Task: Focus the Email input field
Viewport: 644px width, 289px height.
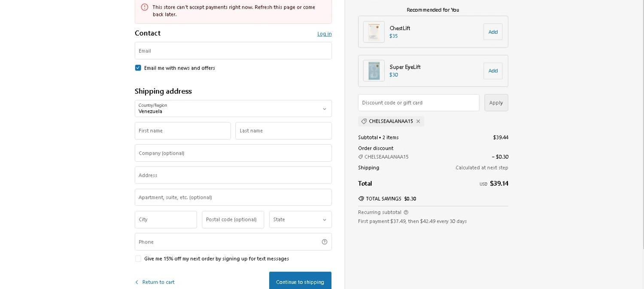Action: click(233, 51)
